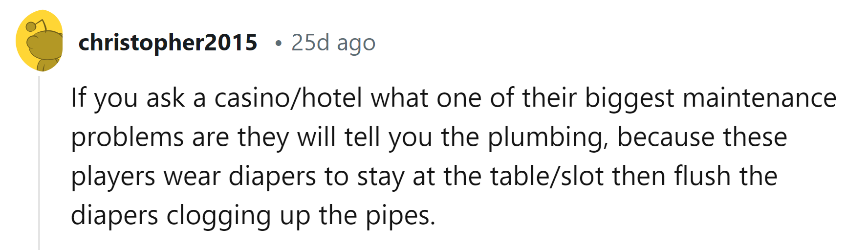This screenshot has height=250, width=868.
Task: Click the word "stay" in the comment
Action: (380, 177)
